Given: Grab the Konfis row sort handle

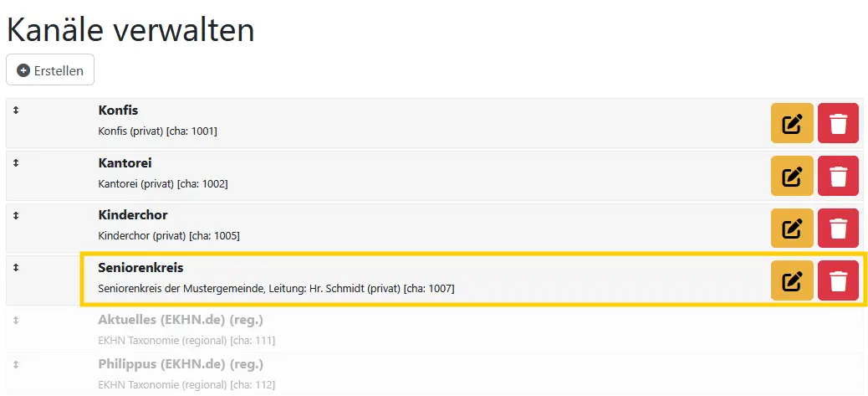Looking at the screenshot, I should [x=16, y=111].
